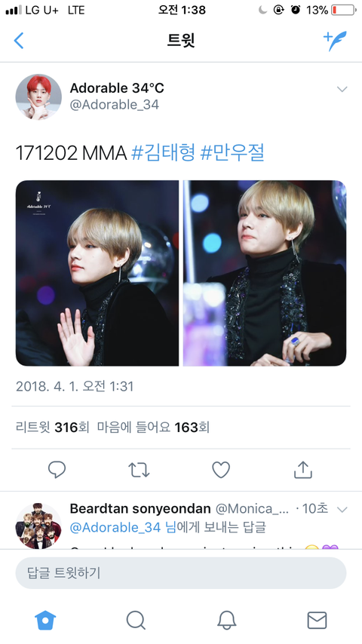Open hashtag #김태형

[x=163, y=153]
